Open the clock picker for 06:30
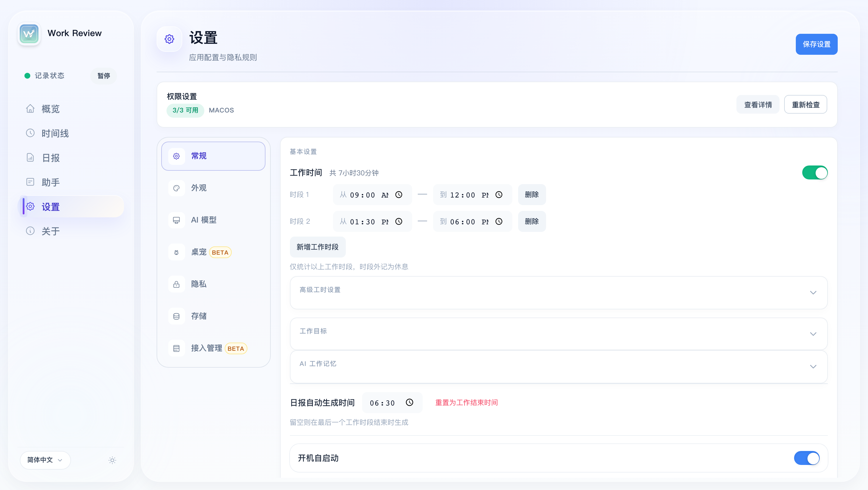The image size is (868, 490). pos(409,402)
